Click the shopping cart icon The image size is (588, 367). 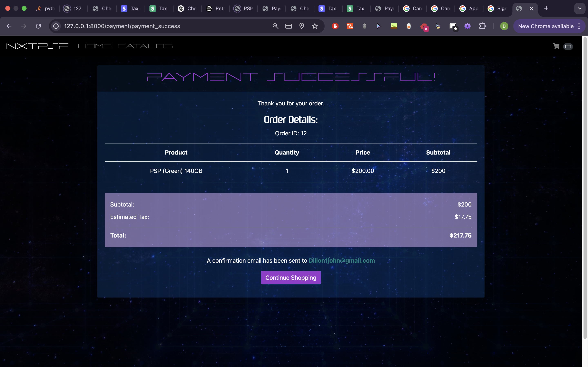coord(556,46)
